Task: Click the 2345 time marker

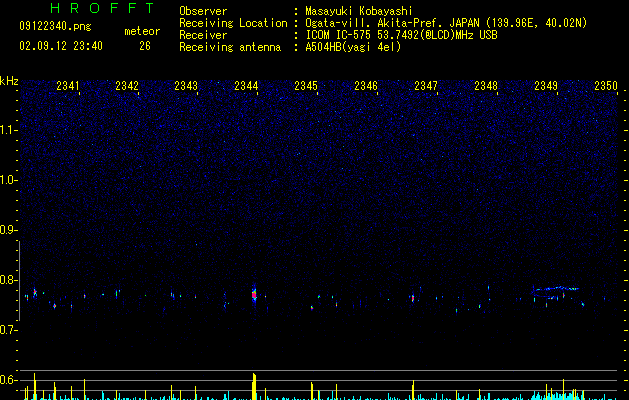Action: 306,86
